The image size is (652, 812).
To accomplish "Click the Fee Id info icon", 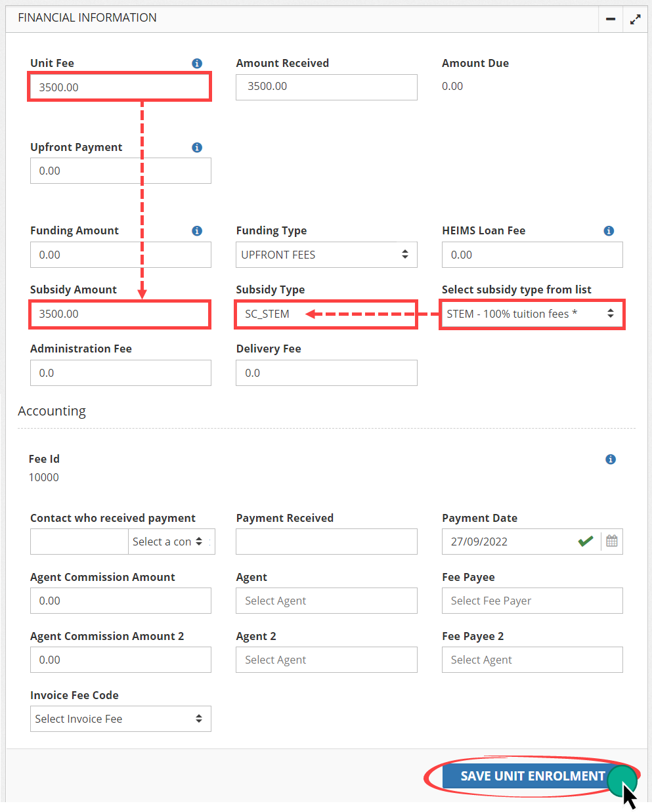I will [x=611, y=459].
